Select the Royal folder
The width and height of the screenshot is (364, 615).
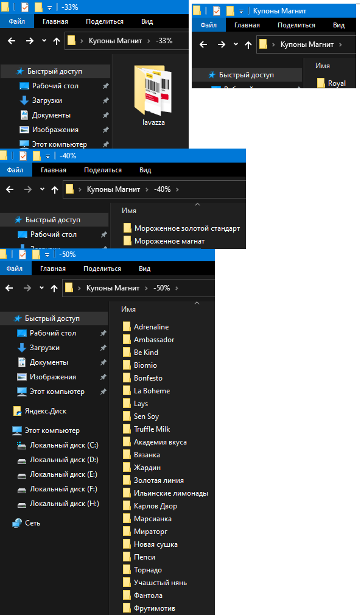(x=337, y=83)
